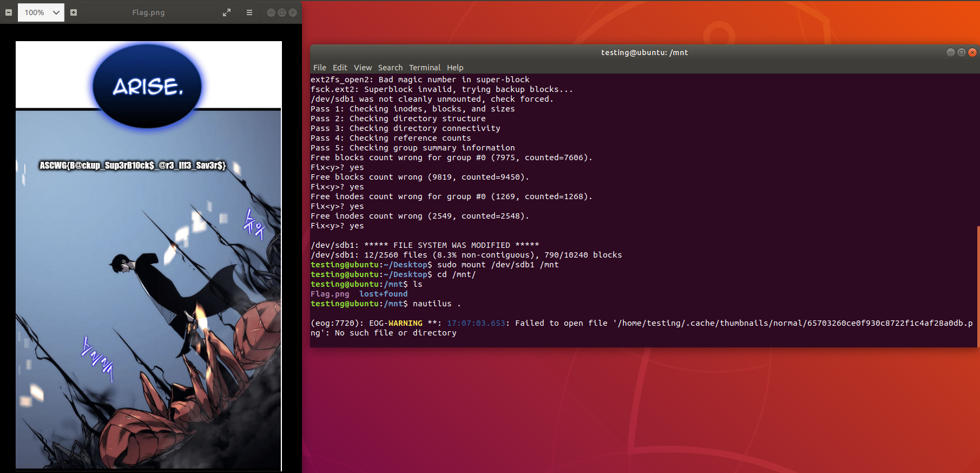Close the Flag.png image viewer window

coord(293,12)
